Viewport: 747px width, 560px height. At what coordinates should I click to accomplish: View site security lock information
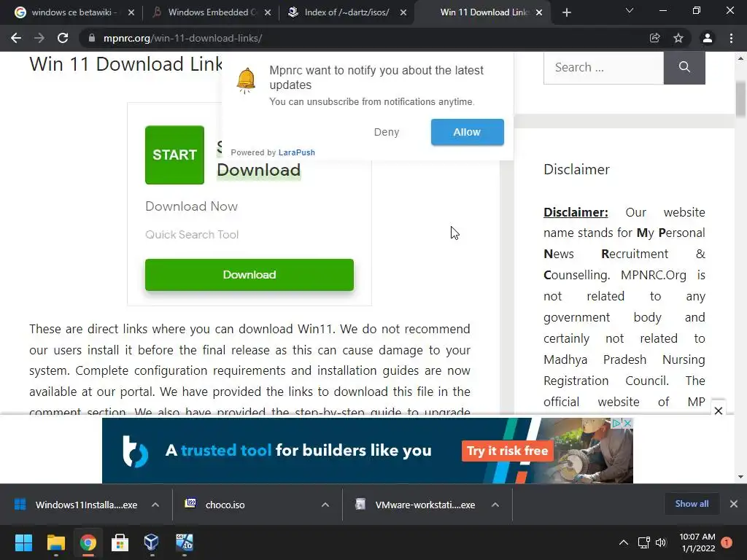tap(92, 38)
